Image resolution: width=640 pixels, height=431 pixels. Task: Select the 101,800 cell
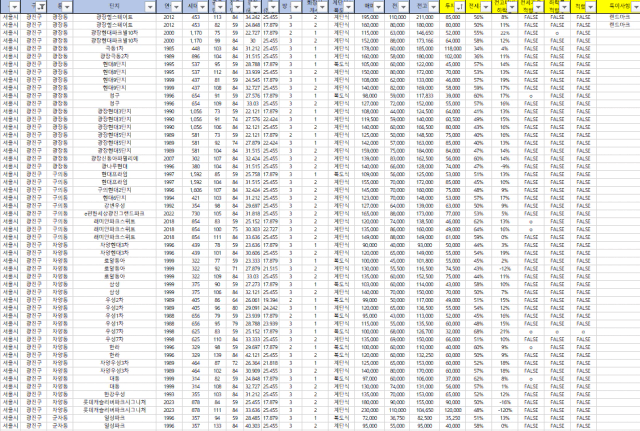pos(424,261)
